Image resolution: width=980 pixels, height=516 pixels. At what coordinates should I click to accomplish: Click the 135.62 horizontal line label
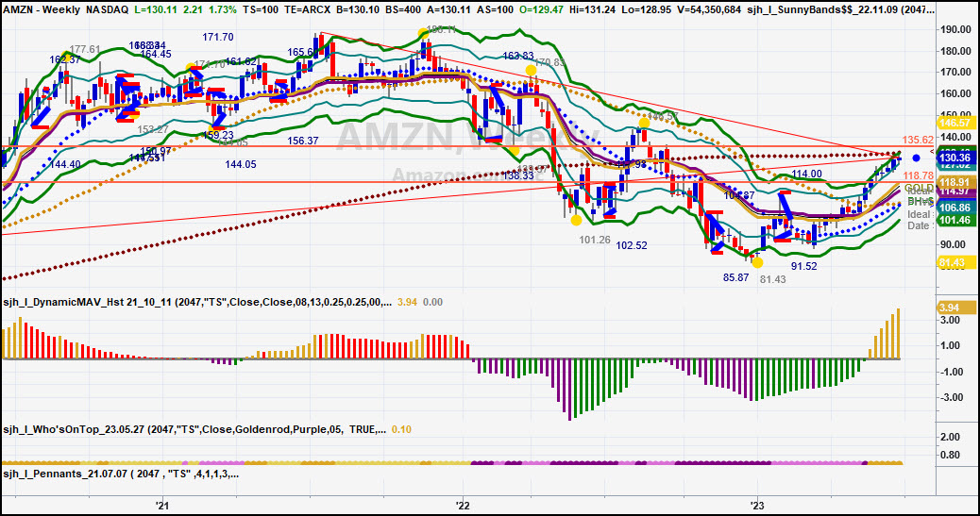918,141
